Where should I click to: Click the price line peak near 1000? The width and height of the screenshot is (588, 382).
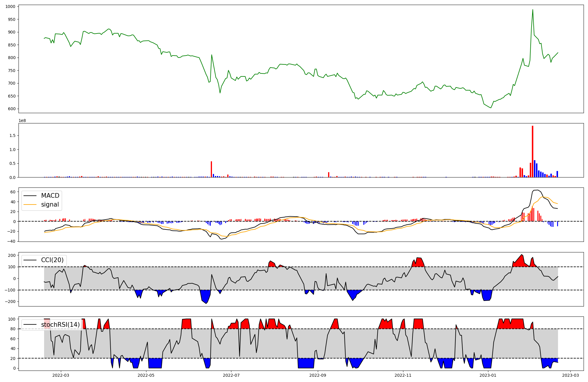(532, 10)
